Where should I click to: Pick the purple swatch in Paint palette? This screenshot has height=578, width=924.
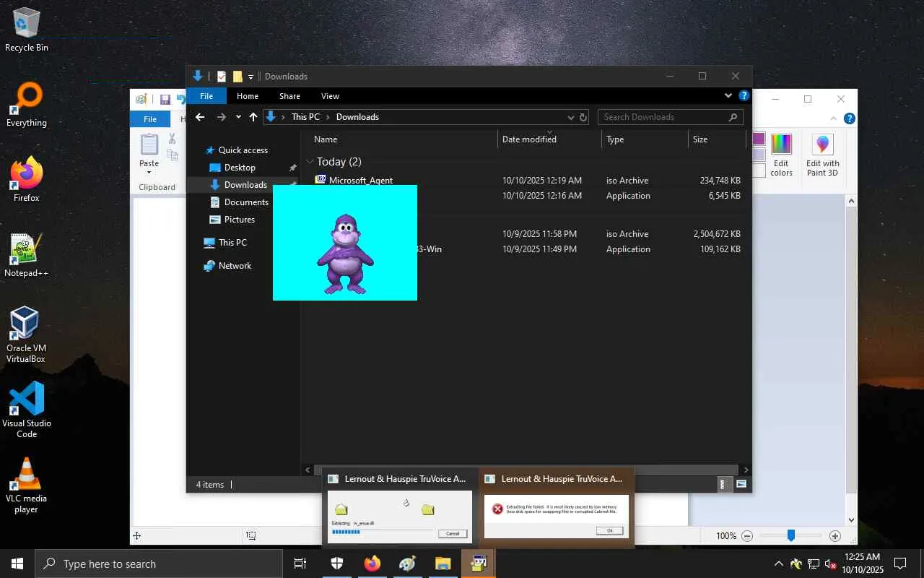tap(759, 139)
